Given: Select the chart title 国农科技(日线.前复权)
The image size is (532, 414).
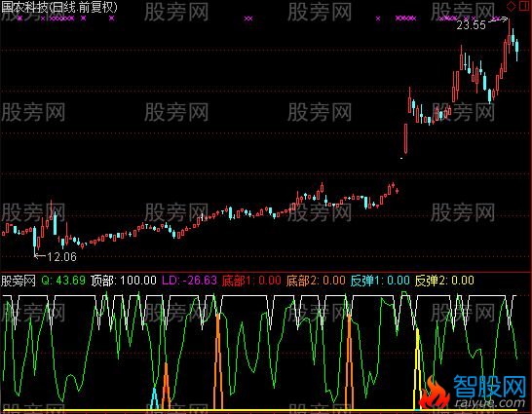Looking at the screenshot, I should (59, 7).
